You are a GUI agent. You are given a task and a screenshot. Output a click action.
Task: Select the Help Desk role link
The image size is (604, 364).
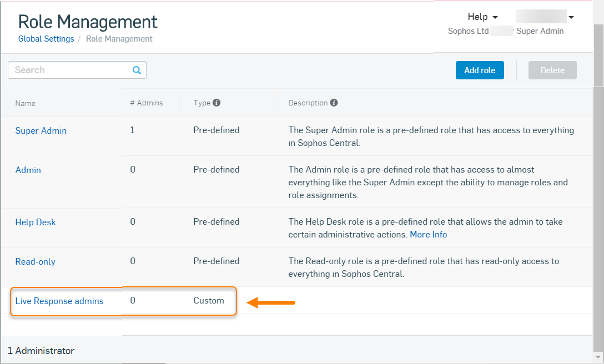coord(36,223)
